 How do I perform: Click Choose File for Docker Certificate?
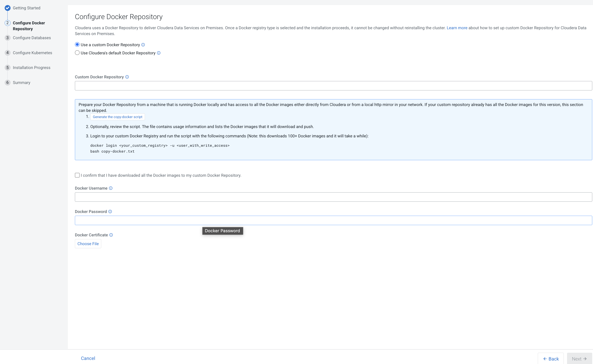(88, 244)
